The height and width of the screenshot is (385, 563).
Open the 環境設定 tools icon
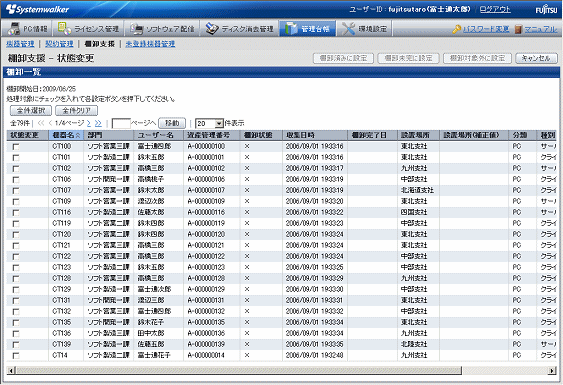pos(348,29)
